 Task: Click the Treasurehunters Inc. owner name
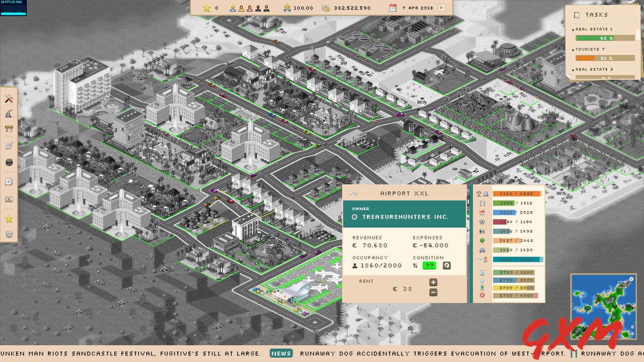pyautogui.click(x=405, y=217)
